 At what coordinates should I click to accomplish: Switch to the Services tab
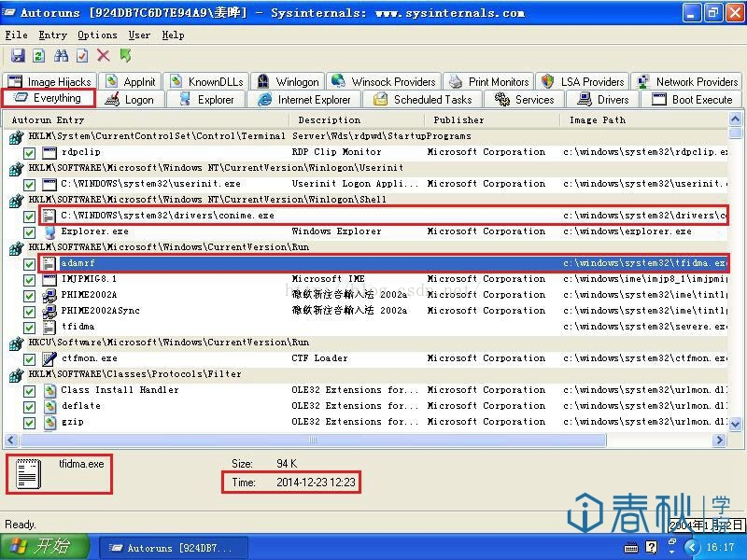point(524,100)
